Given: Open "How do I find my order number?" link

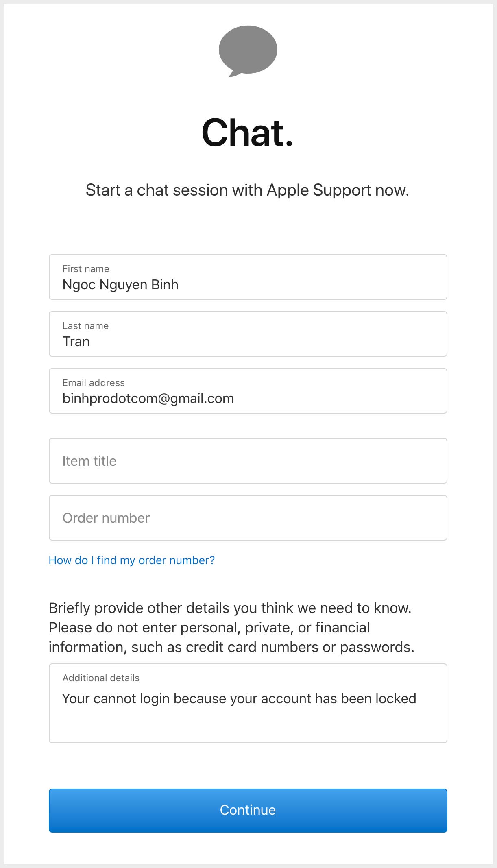Looking at the screenshot, I should coord(132,560).
